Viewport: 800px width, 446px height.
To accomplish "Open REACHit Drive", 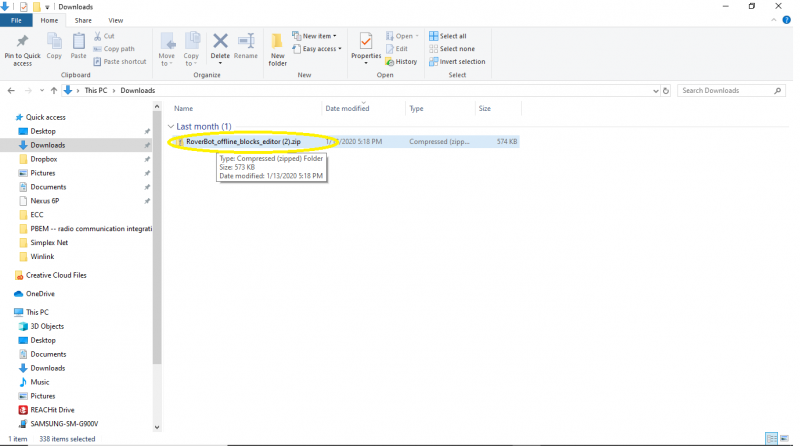I will [52, 410].
